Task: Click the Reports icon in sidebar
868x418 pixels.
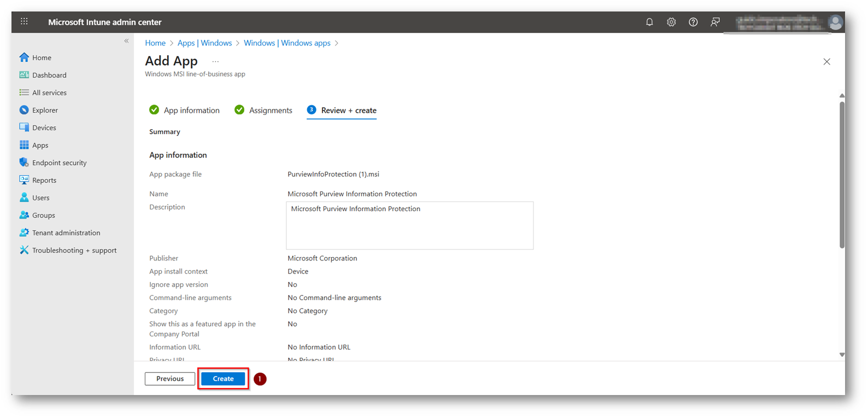Action: click(24, 180)
